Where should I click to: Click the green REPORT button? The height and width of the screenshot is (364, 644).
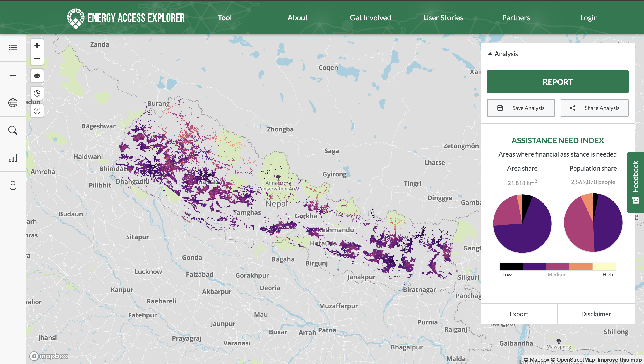tap(557, 82)
